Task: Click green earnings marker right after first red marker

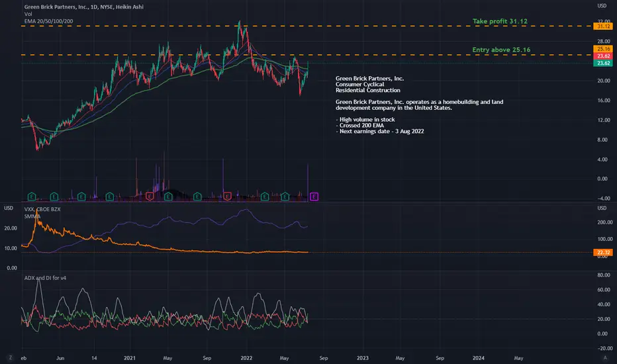Action: click(x=168, y=197)
